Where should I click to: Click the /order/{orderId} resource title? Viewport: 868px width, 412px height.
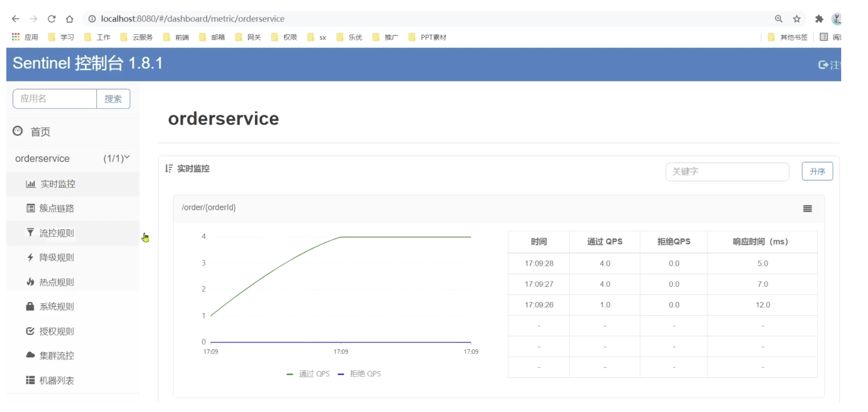(209, 207)
